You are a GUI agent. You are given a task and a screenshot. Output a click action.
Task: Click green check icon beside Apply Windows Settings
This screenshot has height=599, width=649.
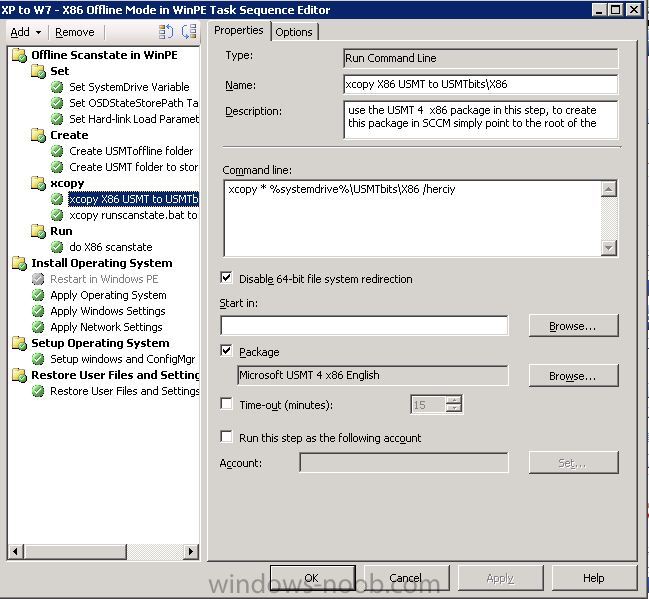point(38,311)
